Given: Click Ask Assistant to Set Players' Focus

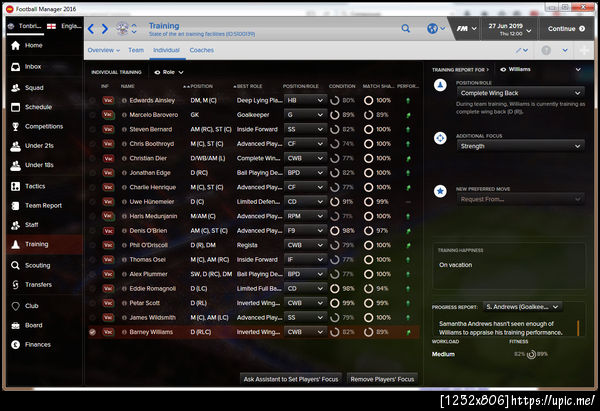Looking at the screenshot, I should (x=291, y=379).
